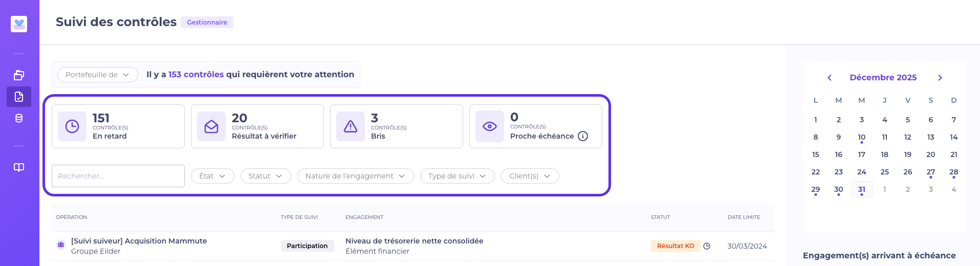Viewport: 980px width, 266px height.
Task: Go to previous month in calendar
Action: 830,78
